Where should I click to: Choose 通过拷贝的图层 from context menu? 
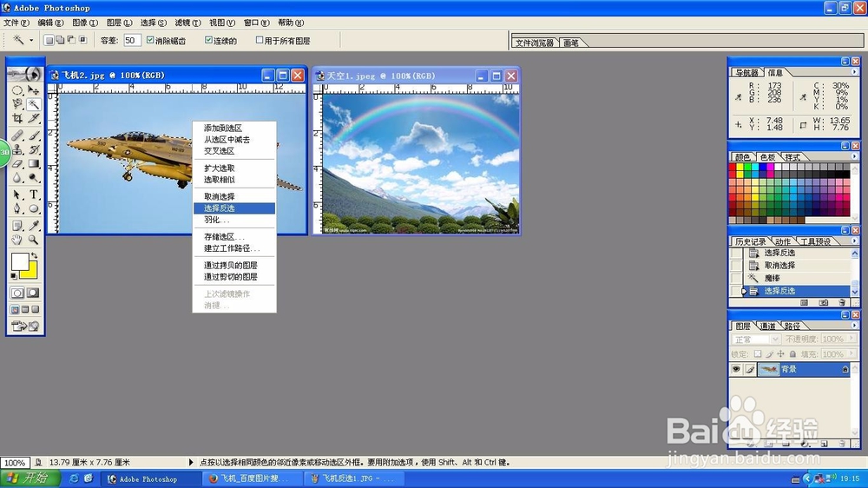click(234, 266)
